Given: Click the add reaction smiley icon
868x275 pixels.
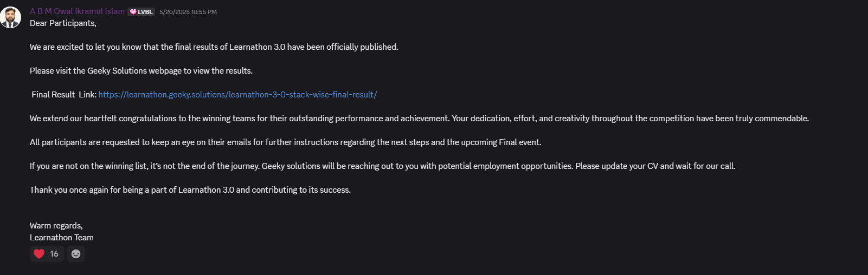Looking at the screenshot, I should (76, 254).
